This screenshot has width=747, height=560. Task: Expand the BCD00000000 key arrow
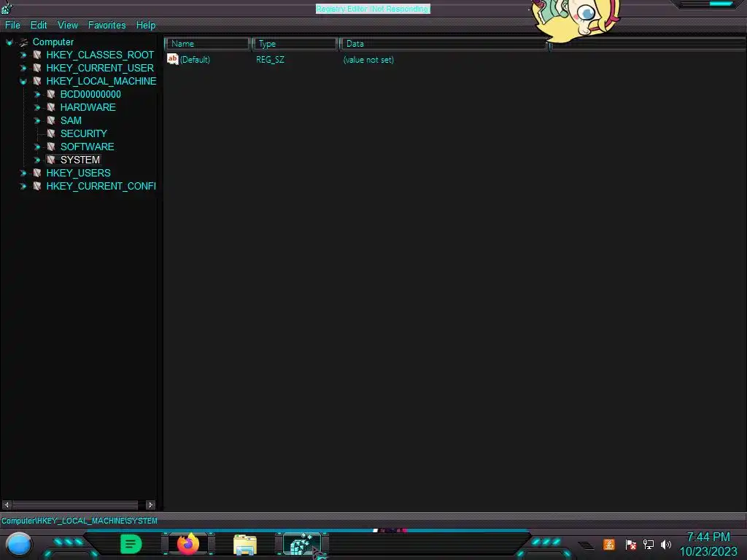pos(36,94)
